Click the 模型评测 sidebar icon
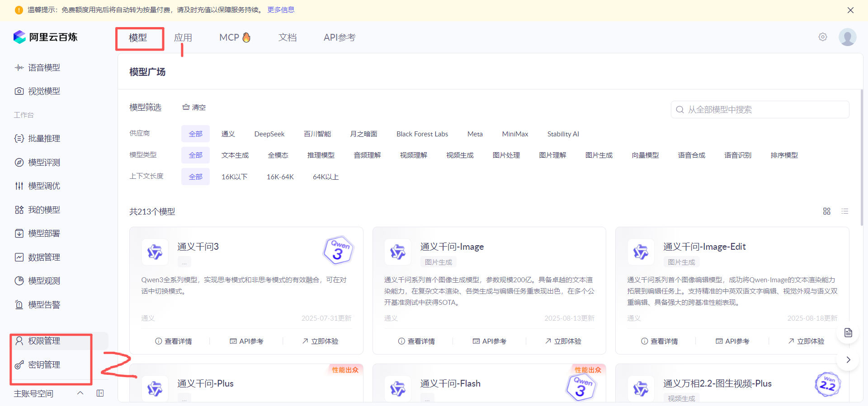Viewport: 868px width, 406px height. coord(19,163)
